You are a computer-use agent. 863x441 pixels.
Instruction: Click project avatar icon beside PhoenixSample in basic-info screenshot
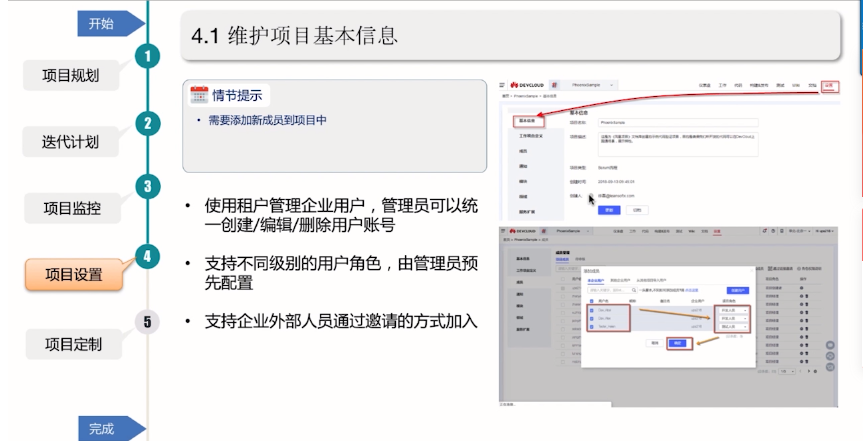554,85
